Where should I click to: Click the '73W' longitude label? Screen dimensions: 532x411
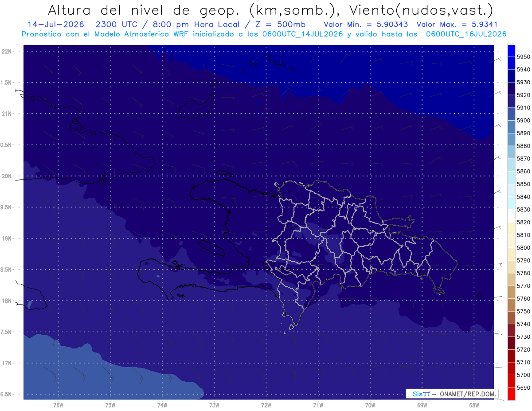click(214, 405)
